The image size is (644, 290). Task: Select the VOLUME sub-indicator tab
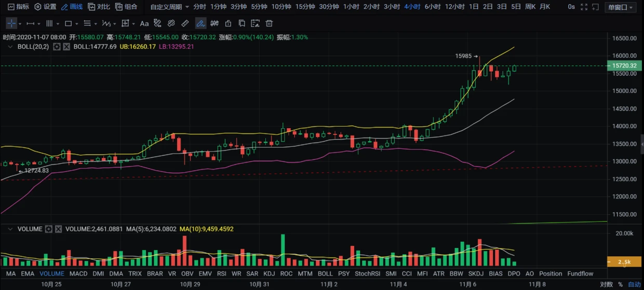pos(52,273)
